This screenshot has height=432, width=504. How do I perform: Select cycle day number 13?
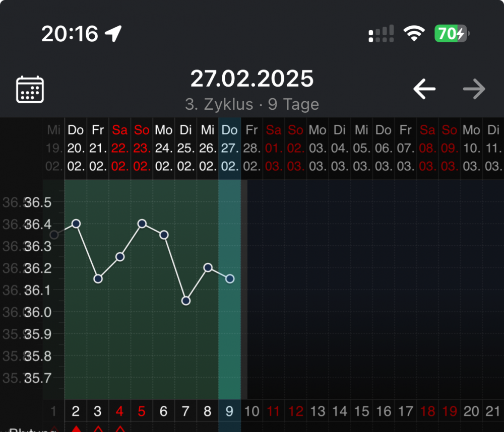pos(318,411)
